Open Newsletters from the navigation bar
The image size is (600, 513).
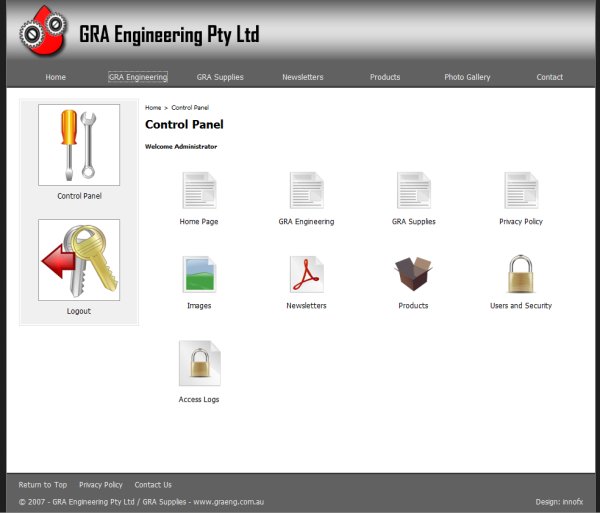click(303, 77)
